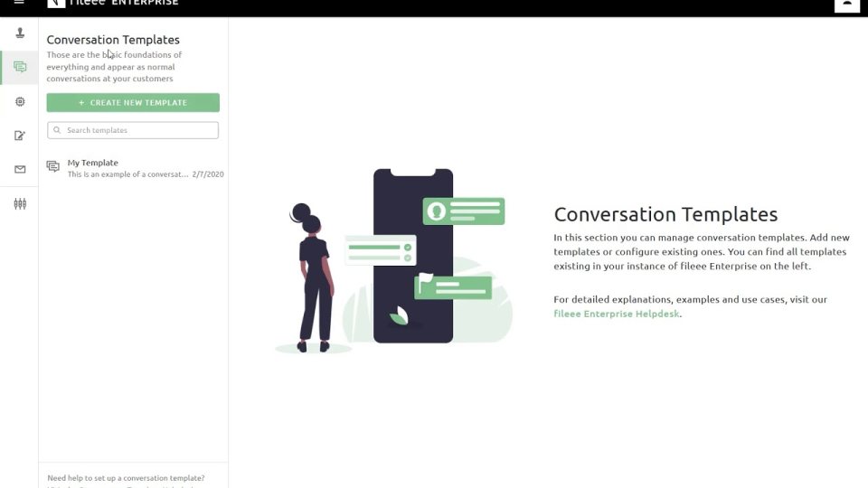Open the sliders settings icon in sidebar
The image size is (868, 488).
20,203
